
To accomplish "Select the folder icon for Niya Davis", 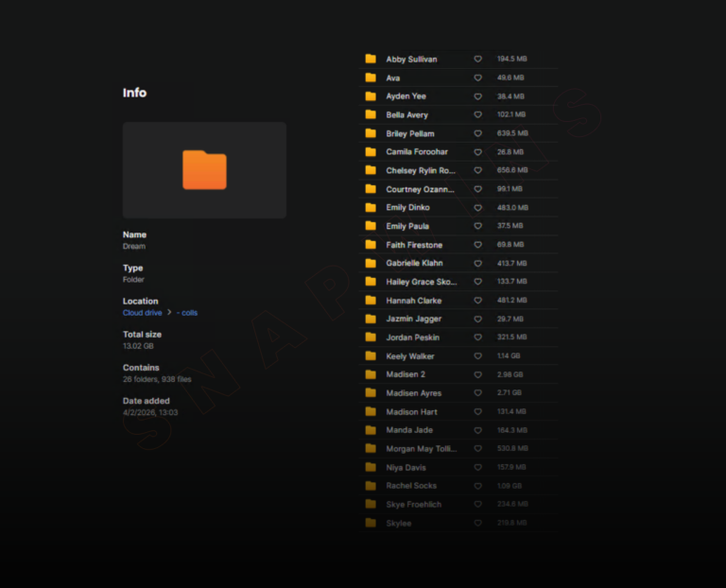I will pyautogui.click(x=371, y=467).
